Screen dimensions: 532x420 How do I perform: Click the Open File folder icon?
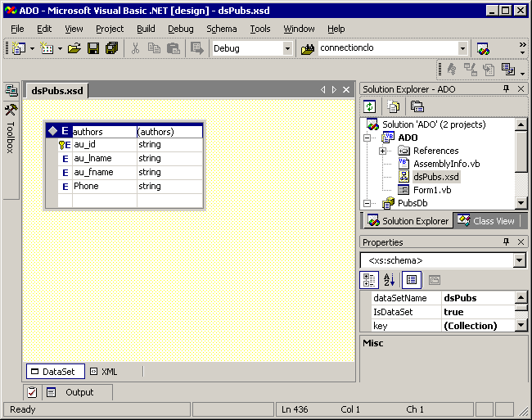click(74, 48)
